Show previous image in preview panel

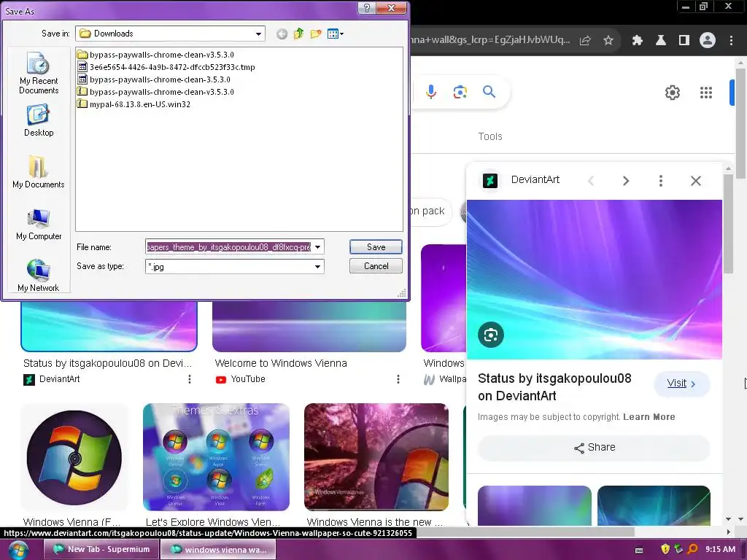click(x=591, y=181)
